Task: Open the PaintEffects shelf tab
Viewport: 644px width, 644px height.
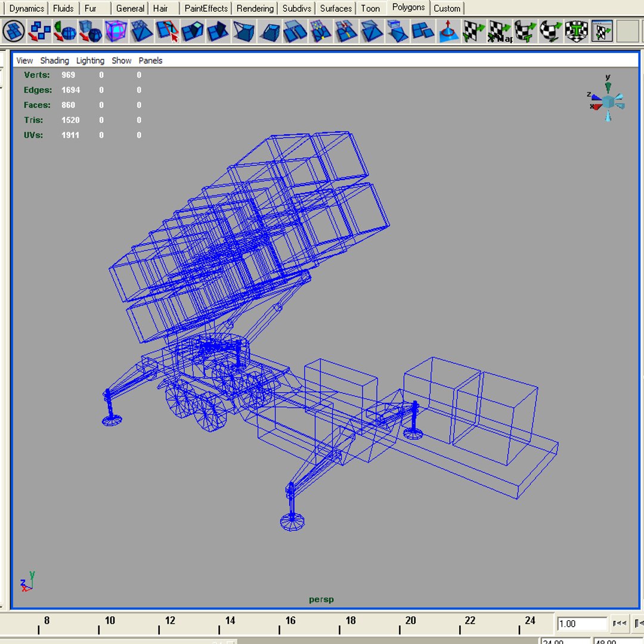Action: (x=206, y=8)
